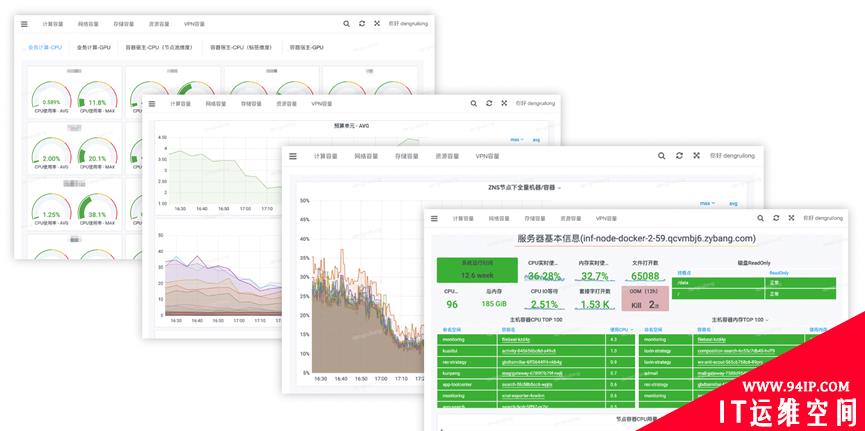Click refresh icon in the ZNS节点 chart window

click(679, 156)
